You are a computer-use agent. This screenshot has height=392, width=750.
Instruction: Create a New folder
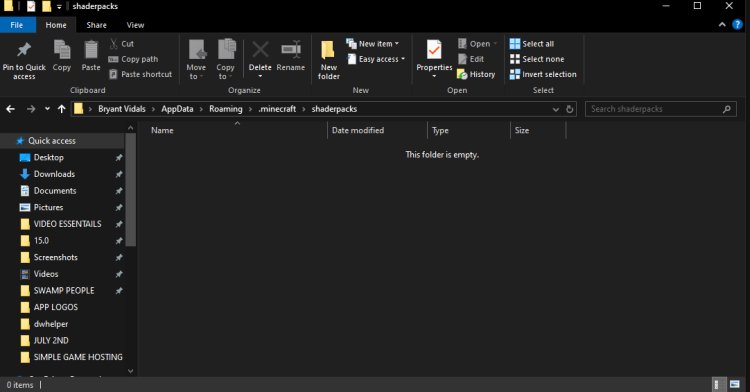tap(329, 59)
